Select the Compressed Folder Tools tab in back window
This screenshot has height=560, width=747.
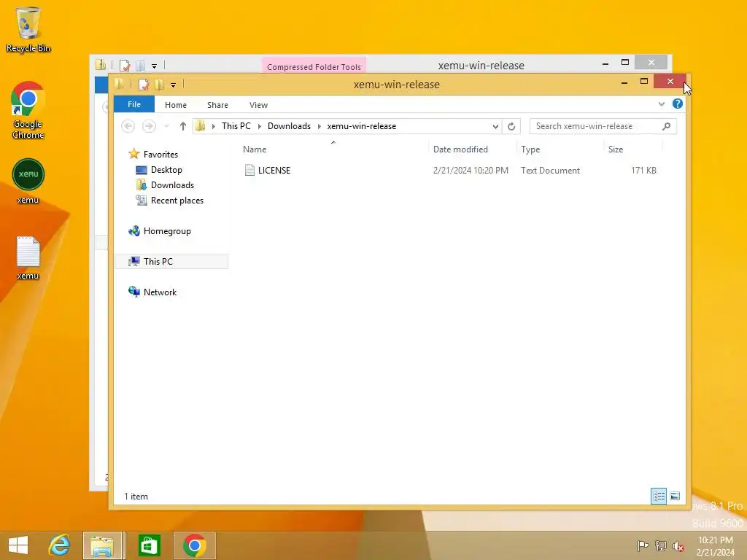[314, 66]
